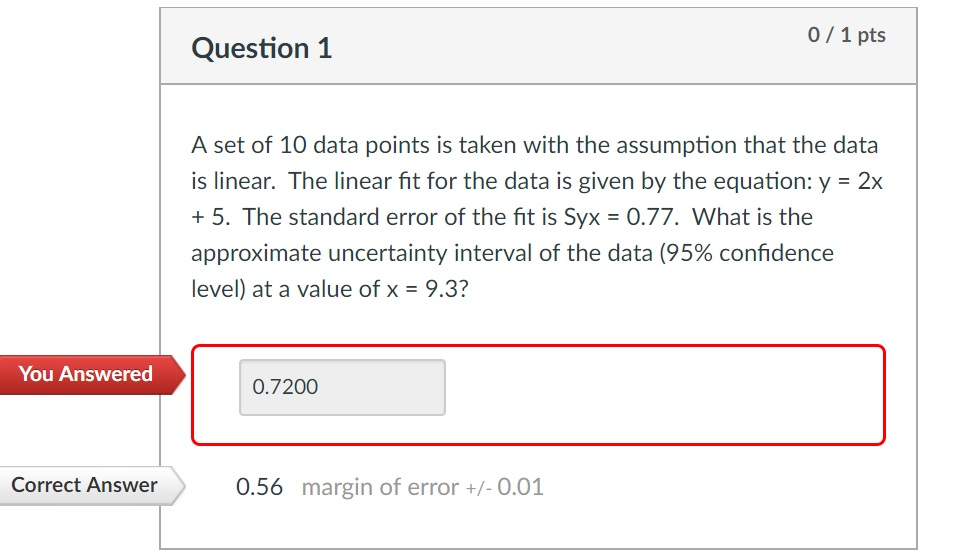Click the correct answer value 0.56
The image size is (957, 555).
pos(259,487)
